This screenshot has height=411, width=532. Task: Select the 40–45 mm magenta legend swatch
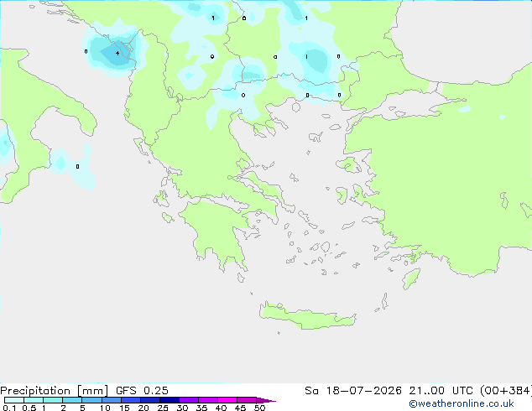pos(227,400)
